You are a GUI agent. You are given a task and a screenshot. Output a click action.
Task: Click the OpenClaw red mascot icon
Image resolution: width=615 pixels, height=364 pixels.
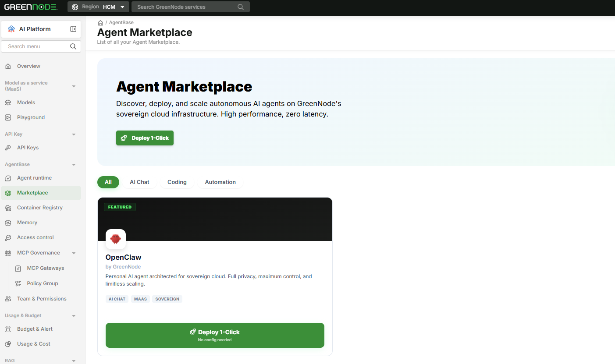tap(116, 239)
